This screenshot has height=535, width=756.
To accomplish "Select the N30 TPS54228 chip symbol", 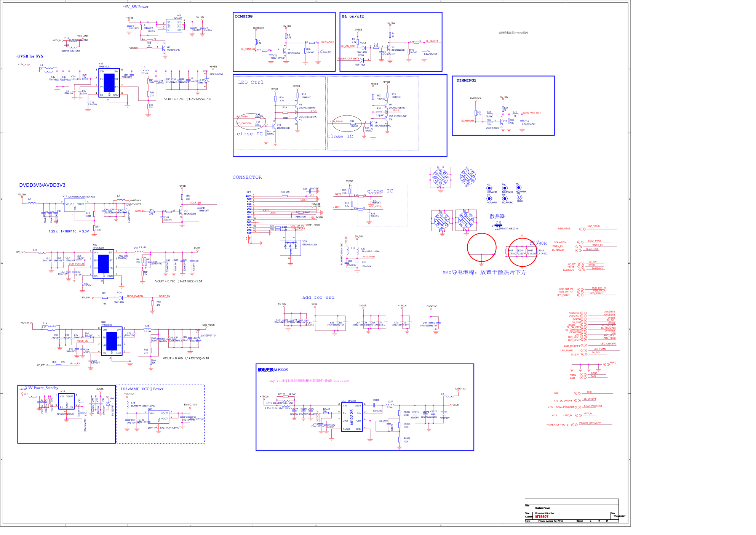I will 109,83.
